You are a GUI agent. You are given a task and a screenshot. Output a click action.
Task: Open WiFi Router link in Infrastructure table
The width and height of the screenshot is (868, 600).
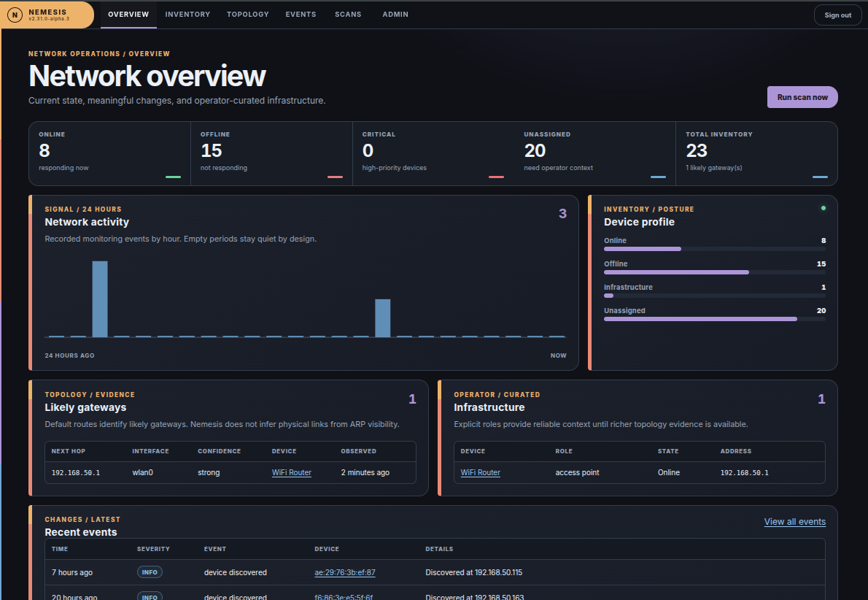click(480, 472)
